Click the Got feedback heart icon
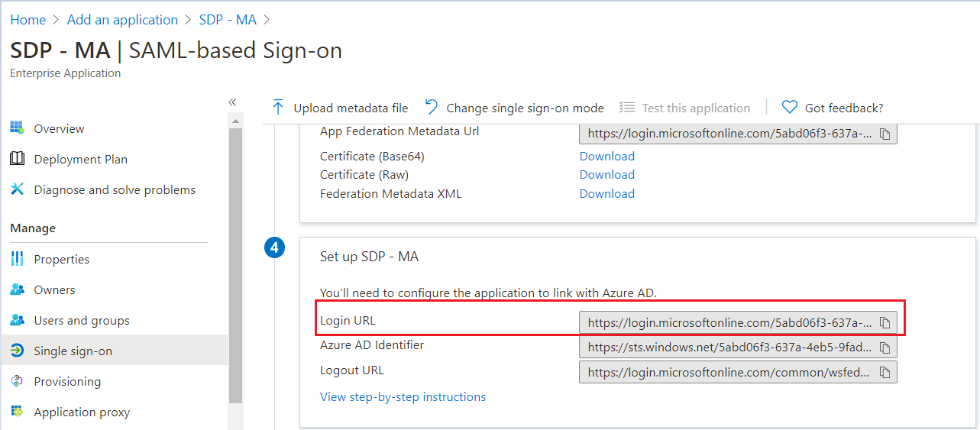Viewport: 980px width, 430px height. tap(790, 108)
